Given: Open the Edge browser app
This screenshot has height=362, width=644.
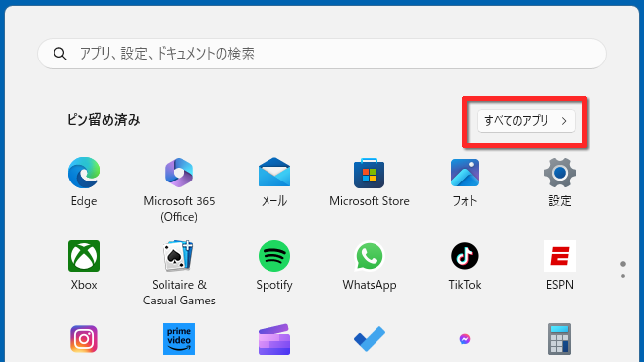Looking at the screenshot, I should 84,173.
